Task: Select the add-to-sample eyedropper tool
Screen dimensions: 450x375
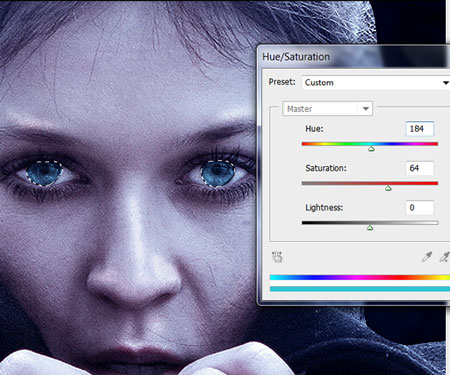Action: coord(444,257)
